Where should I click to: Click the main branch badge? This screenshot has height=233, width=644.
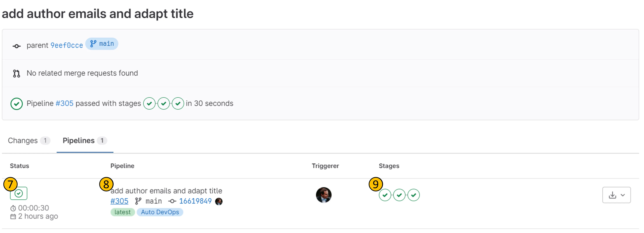102,44
